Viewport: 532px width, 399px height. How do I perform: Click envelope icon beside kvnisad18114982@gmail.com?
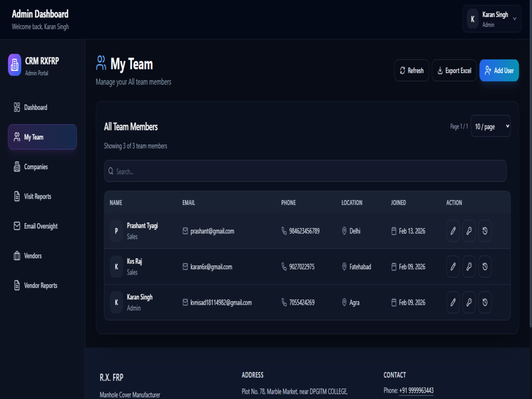[185, 302]
